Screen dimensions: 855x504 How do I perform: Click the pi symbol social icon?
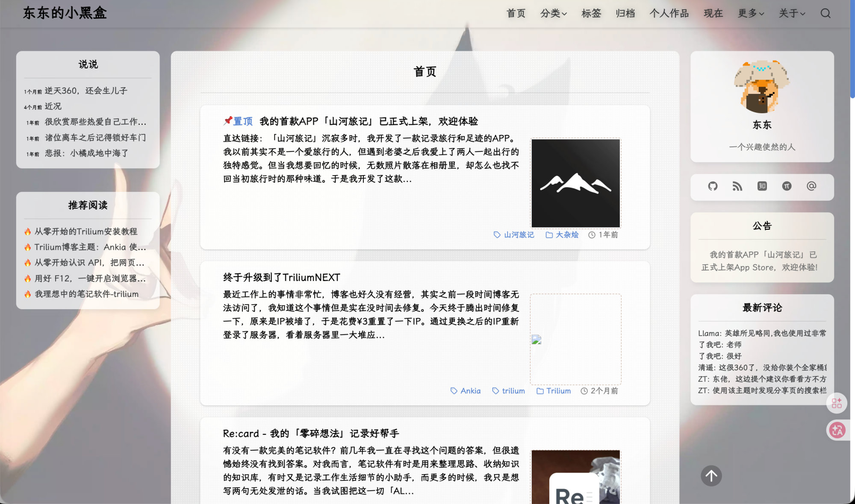(x=787, y=186)
